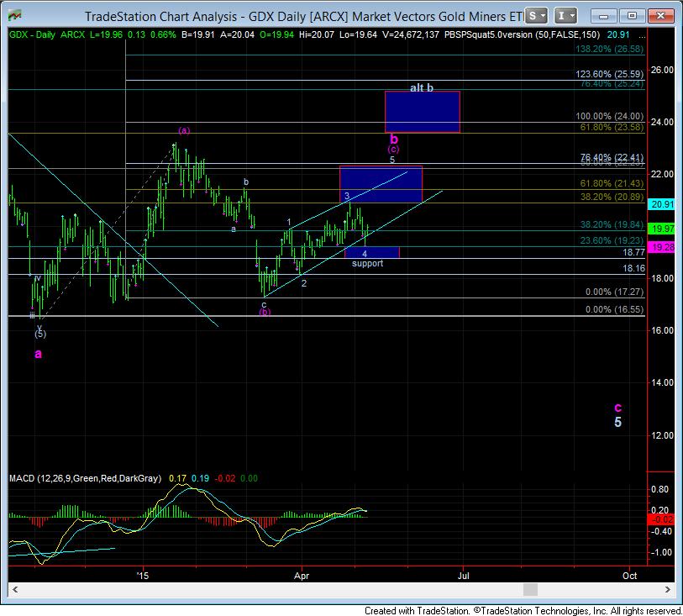Click the 'Oct' date axis label
683x616 pixels.
pyautogui.click(x=629, y=576)
